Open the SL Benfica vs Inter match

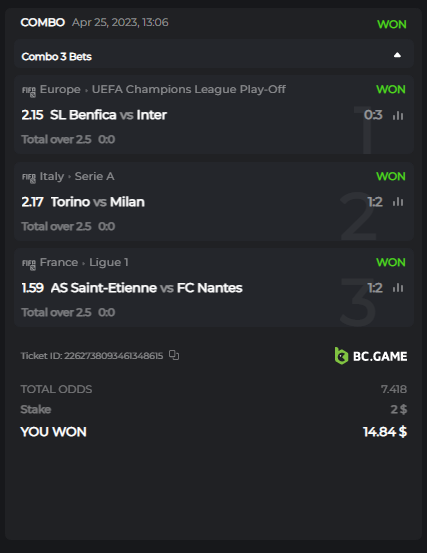[x=108, y=115]
